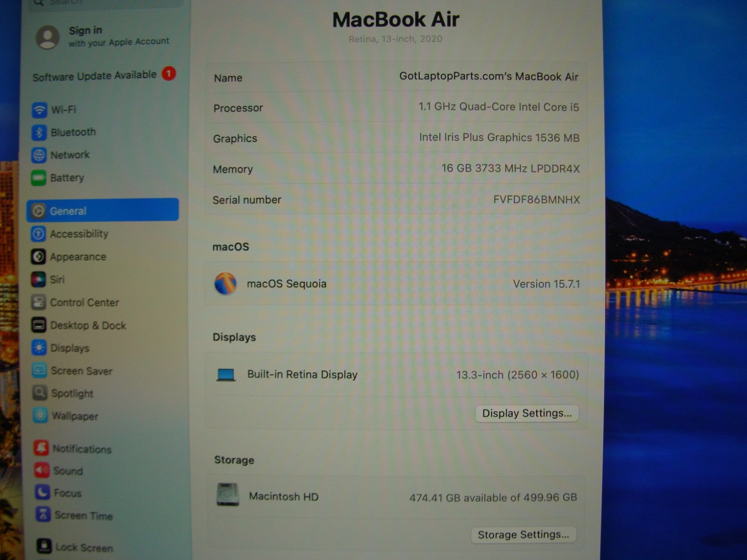Go to Accessibility settings
This screenshot has height=560, width=747.
79,234
